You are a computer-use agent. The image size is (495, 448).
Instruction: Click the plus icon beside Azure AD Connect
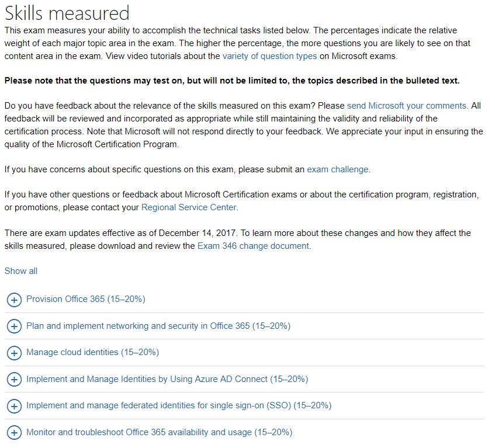[14, 380]
